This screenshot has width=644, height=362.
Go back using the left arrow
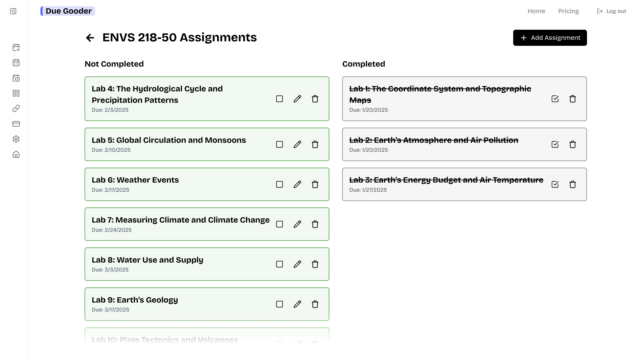[90, 38]
